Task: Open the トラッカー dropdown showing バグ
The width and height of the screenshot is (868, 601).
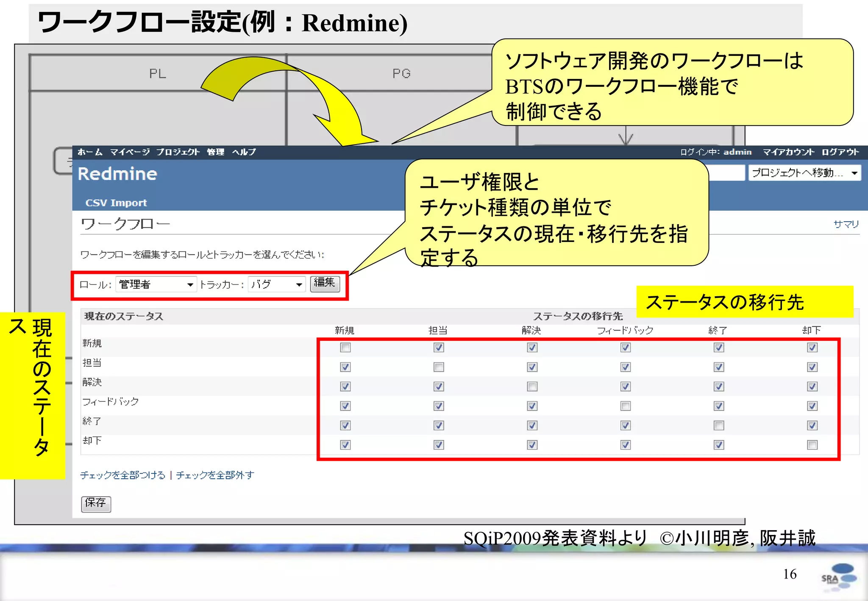Action: (277, 284)
